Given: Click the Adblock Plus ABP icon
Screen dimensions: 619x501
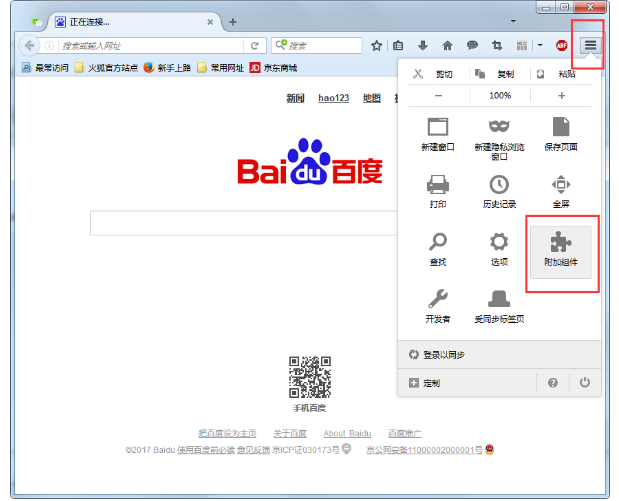Looking at the screenshot, I should coord(561,45).
